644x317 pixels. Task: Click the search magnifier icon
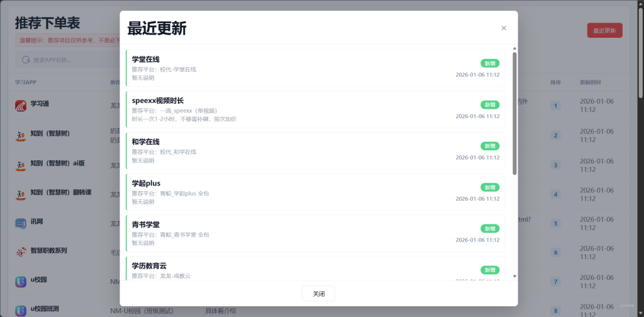(x=25, y=60)
